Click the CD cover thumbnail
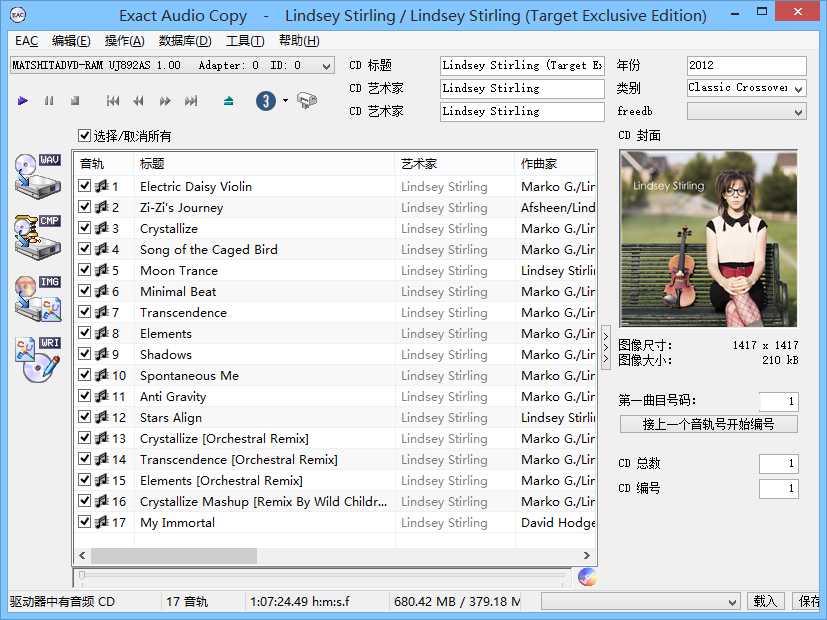Image resolution: width=827 pixels, height=620 pixels. click(708, 239)
